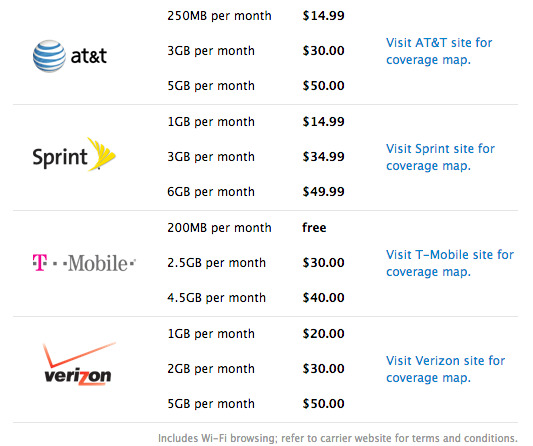The image size is (533, 446).
Task: Click the Verizon logo
Action: pos(79,364)
